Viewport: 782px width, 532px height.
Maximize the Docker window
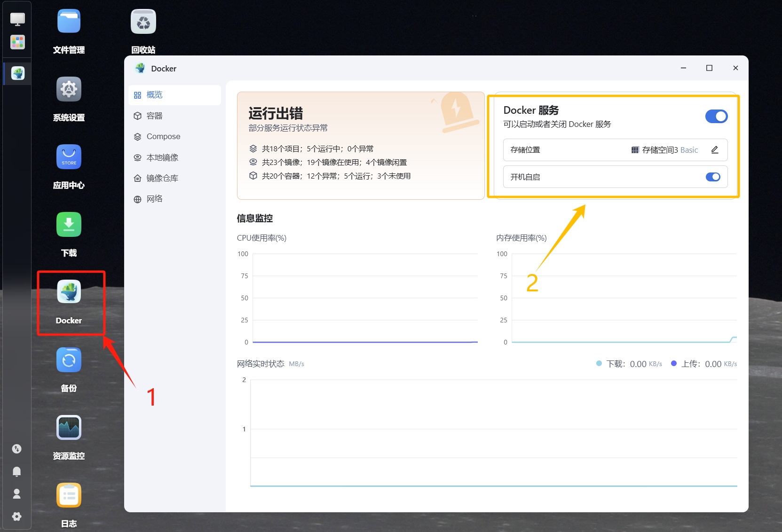click(709, 68)
